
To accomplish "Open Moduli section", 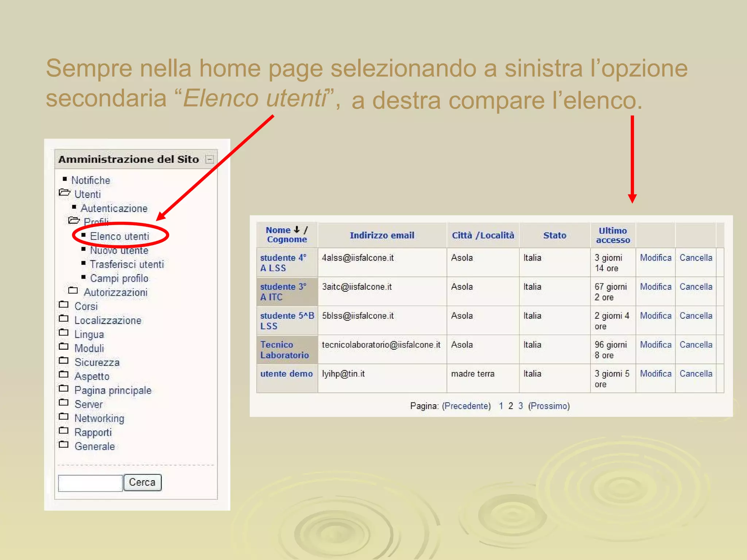I will coord(89,349).
